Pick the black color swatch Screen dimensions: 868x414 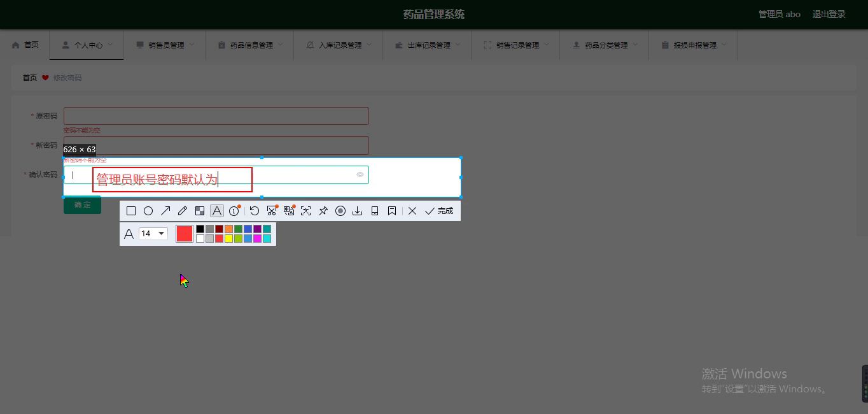(x=200, y=229)
